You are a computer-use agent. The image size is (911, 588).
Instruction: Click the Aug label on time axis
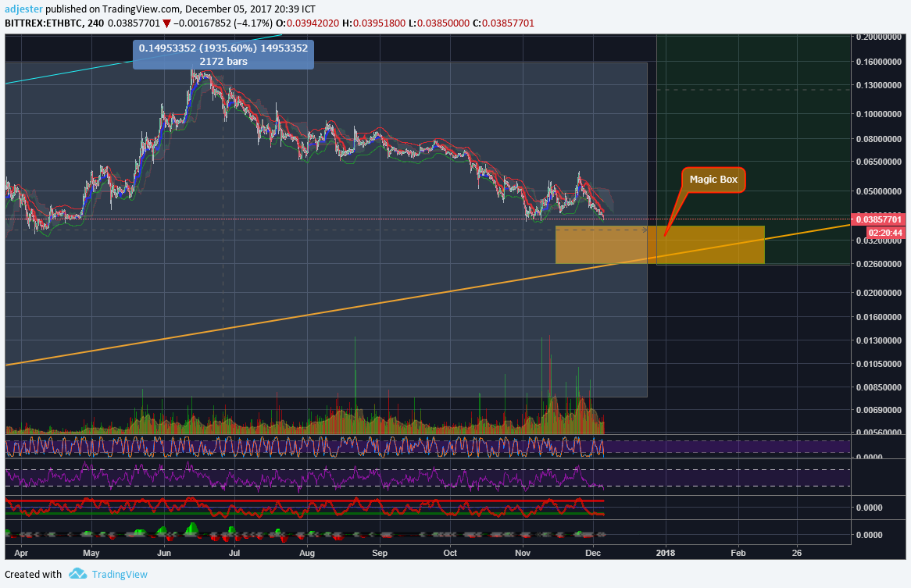[x=307, y=553]
